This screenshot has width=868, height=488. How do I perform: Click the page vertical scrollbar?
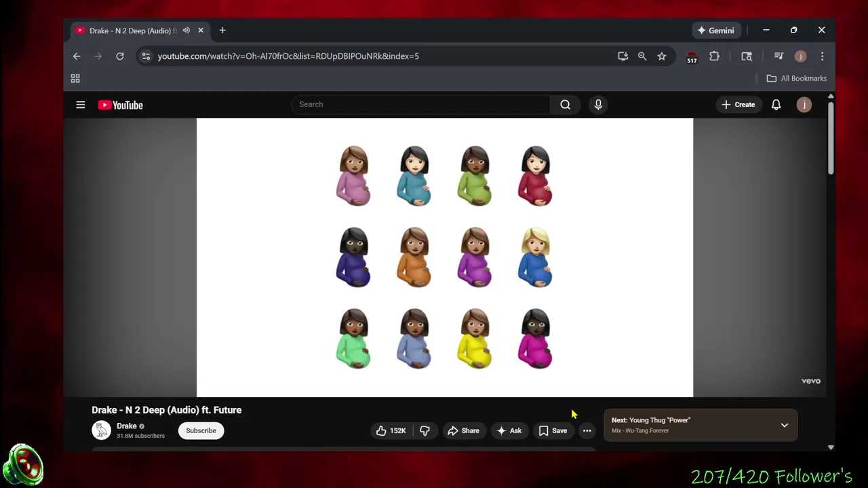tap(831, 139)
